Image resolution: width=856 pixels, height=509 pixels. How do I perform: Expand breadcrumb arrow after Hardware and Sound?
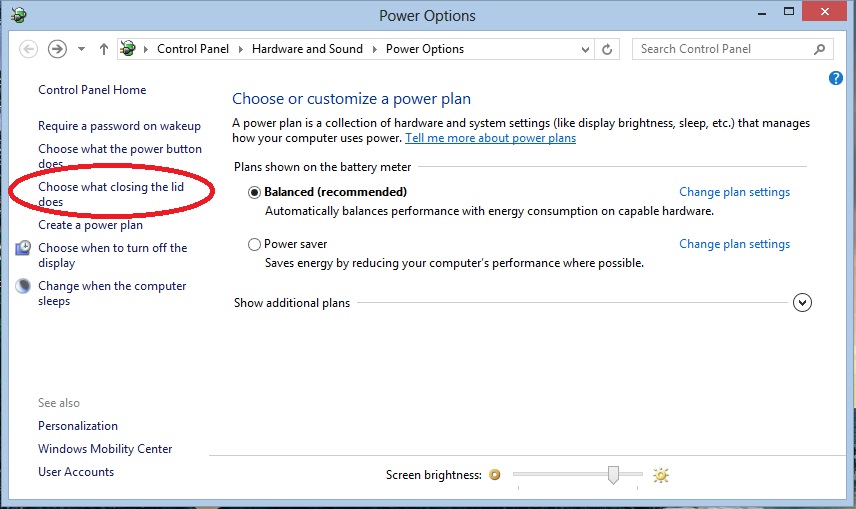(x=374, y=49)
